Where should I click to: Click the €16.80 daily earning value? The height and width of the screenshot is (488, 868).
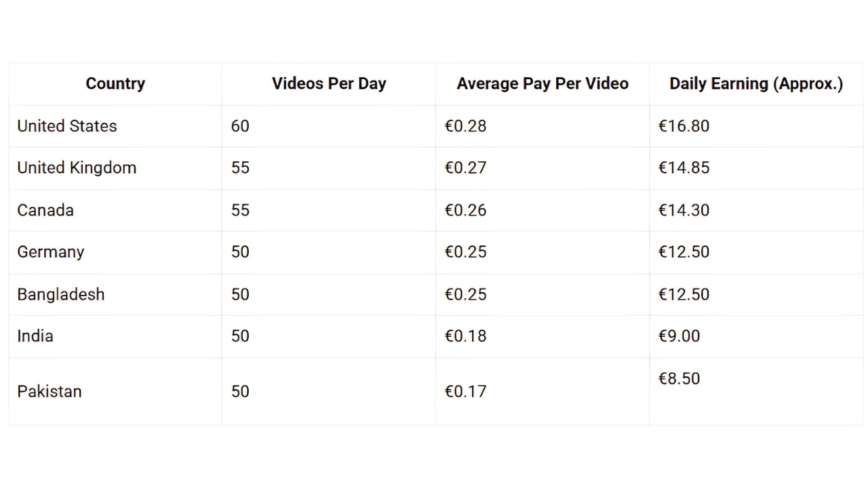[x=684, y=126]
